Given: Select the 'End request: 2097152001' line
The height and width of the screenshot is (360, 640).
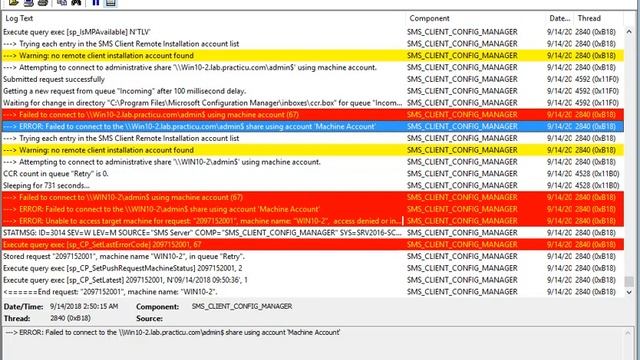Looking at the screenshot, I should [313, 292].
